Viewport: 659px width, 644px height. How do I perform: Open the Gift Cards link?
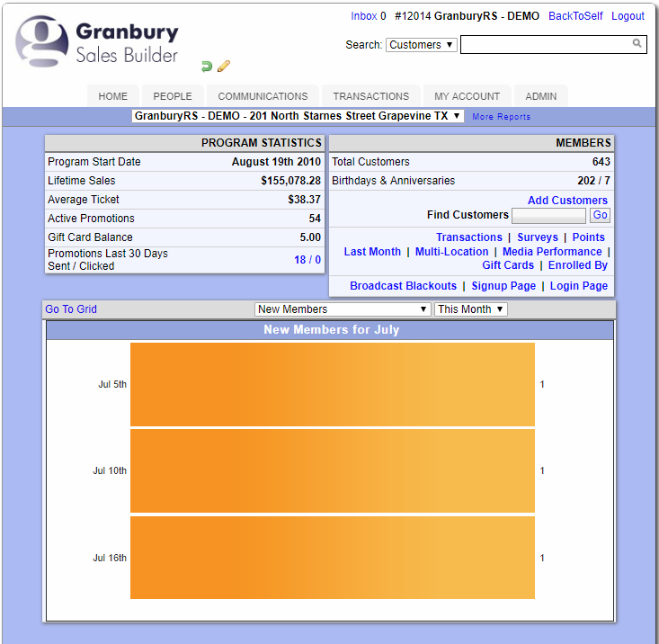point(508,265)
